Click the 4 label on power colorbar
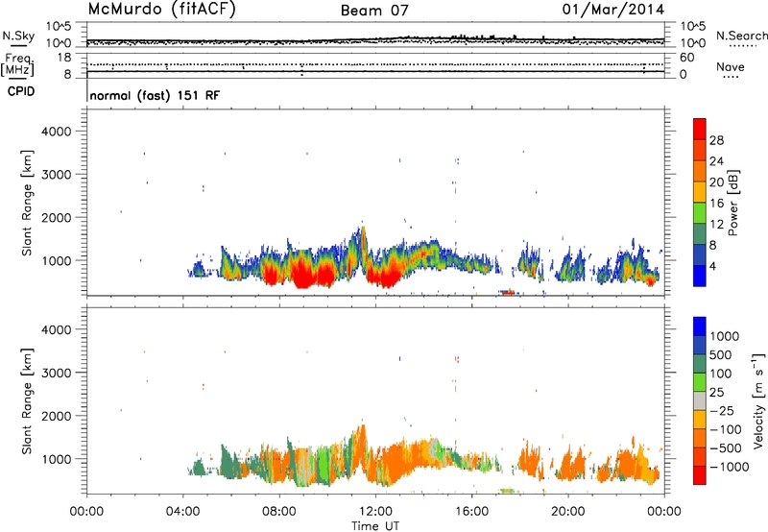The height and width of the screenshot is (532, 768). pyautogui.click(x=712, y=266)
